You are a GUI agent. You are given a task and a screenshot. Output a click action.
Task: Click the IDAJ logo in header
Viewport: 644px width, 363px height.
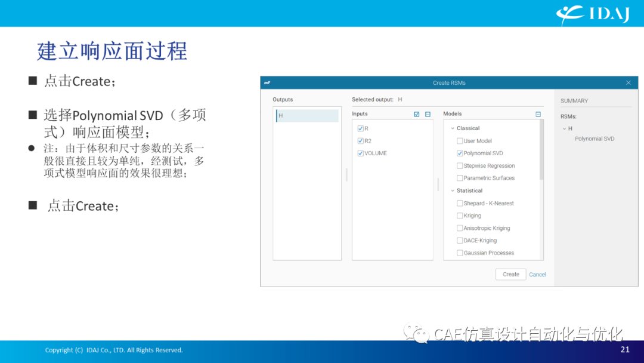pyautogui.click(x=593, y=14)
